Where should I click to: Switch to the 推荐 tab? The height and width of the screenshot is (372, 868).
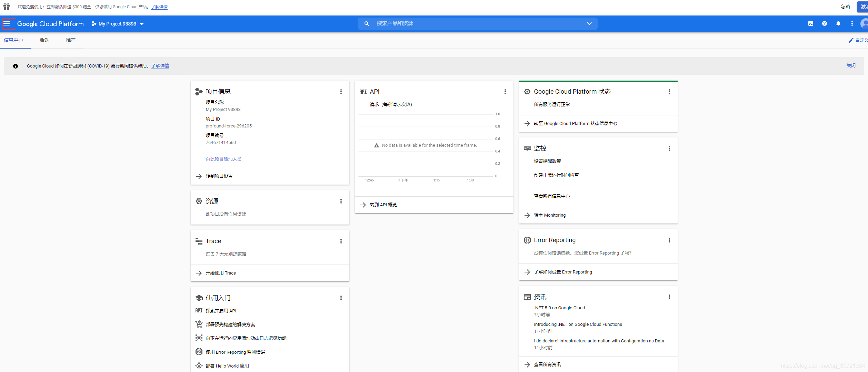71,40
